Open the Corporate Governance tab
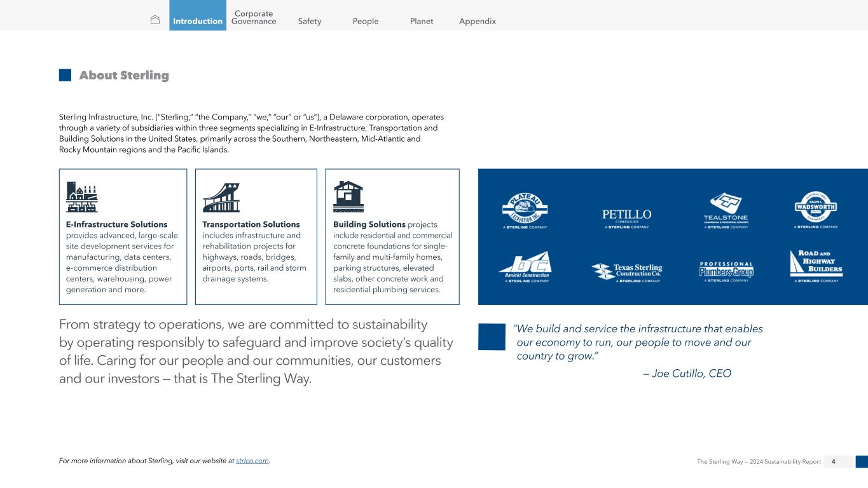Screen dimensions: 868x488 tap(254, 17)
